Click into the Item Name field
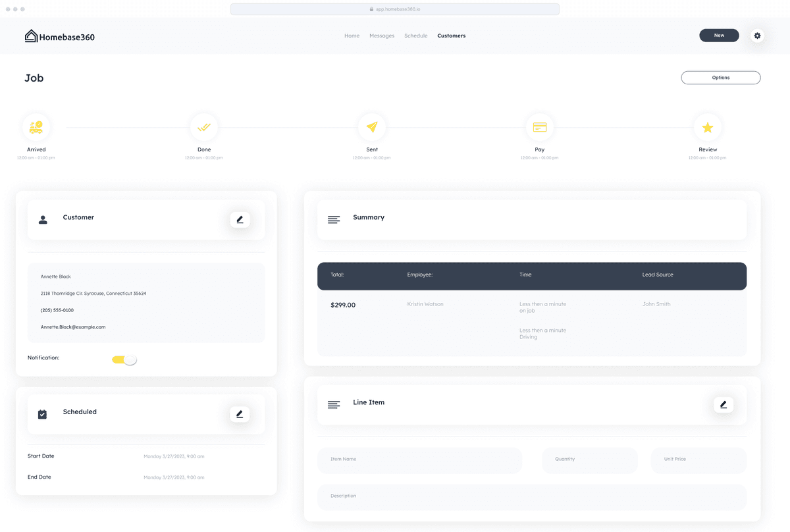 pos(419,459)
